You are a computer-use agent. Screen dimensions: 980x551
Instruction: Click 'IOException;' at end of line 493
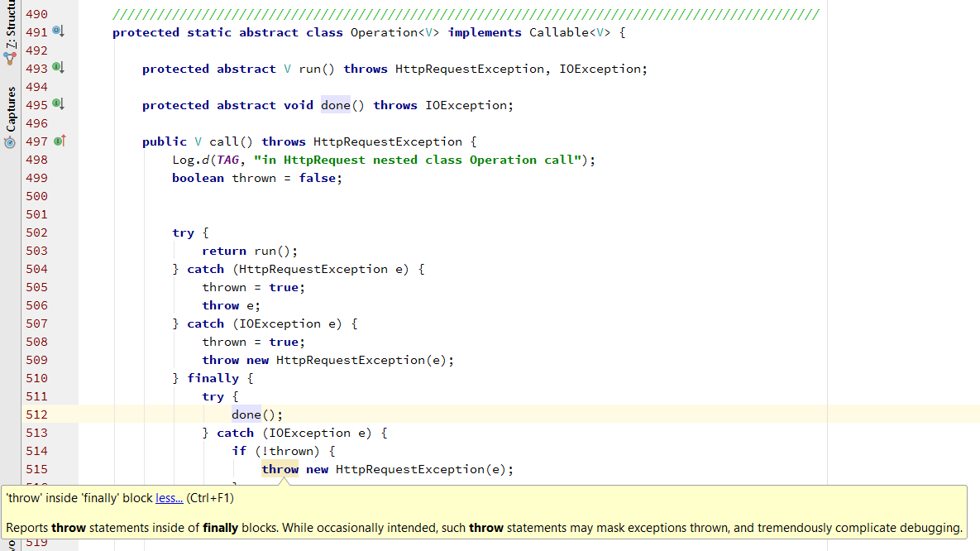[603, 69]
